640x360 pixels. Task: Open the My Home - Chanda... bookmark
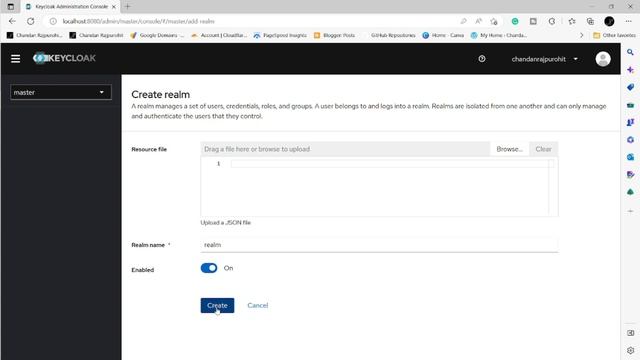[499, 36]
